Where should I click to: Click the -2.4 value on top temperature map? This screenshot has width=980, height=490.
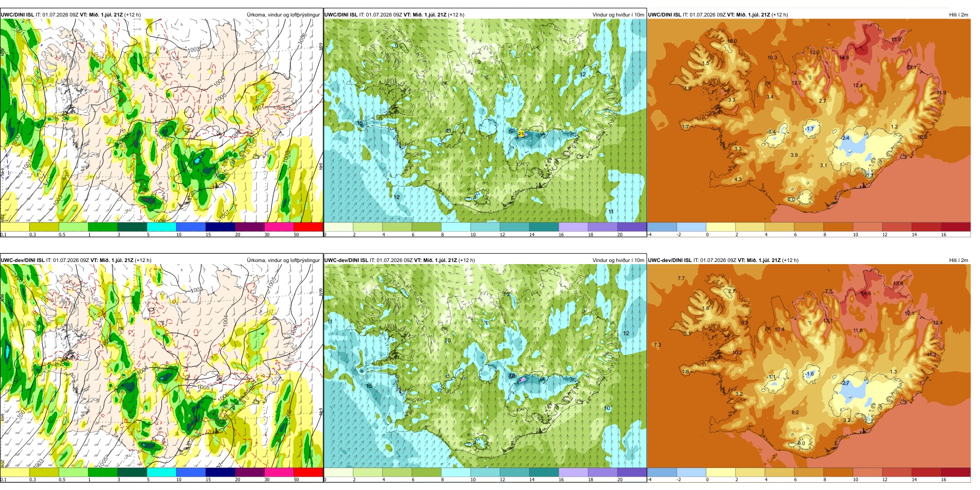click(x=844, y=138)
